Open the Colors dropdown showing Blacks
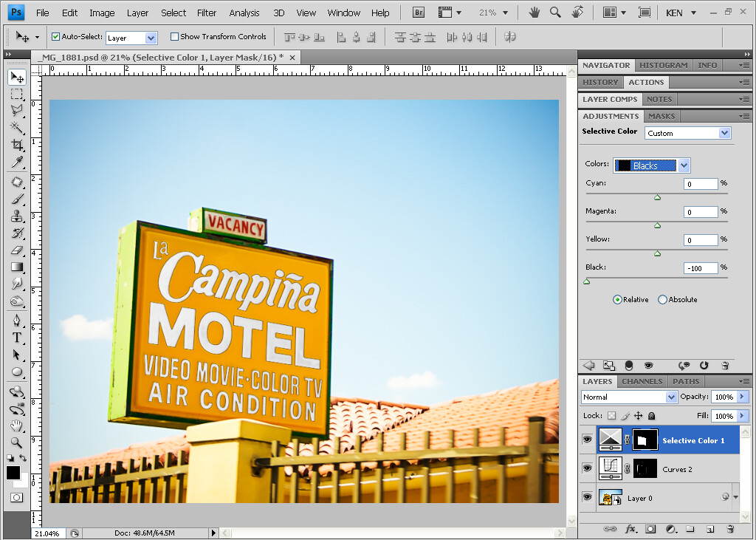 tap(651, 165)
